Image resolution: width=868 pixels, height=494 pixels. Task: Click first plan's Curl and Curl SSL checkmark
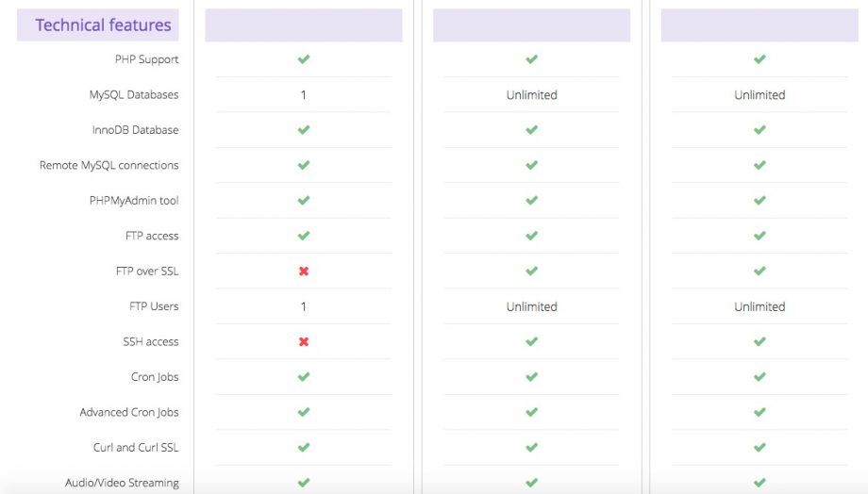click(304, 447)
